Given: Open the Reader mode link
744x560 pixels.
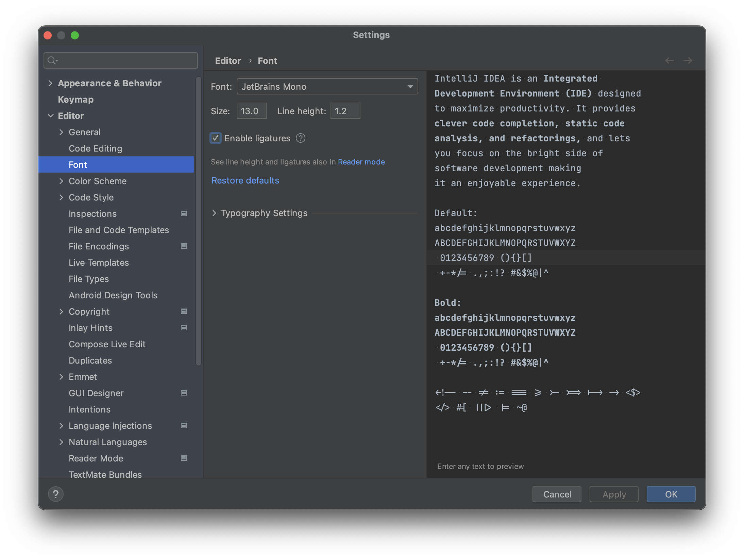Looking at the screenshot, I should point(361,162).
